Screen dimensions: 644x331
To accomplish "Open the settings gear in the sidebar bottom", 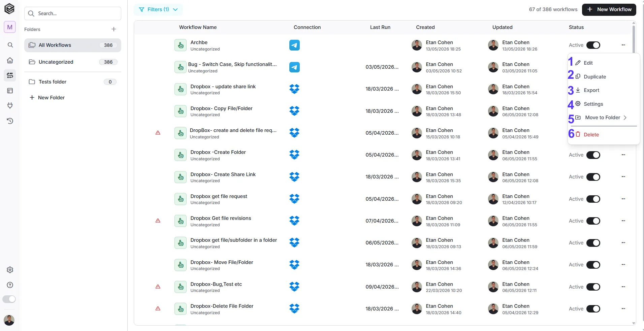I will [x=10, y=270].
